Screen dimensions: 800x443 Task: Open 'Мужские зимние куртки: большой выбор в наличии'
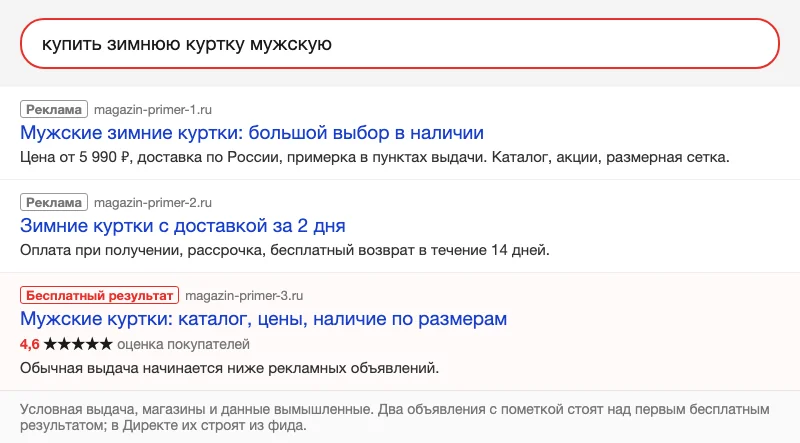(x=252, y=133)
